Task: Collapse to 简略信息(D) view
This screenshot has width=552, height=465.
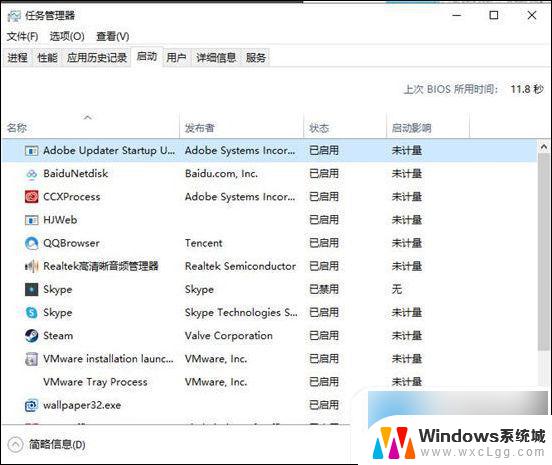Action: (47, 445)
